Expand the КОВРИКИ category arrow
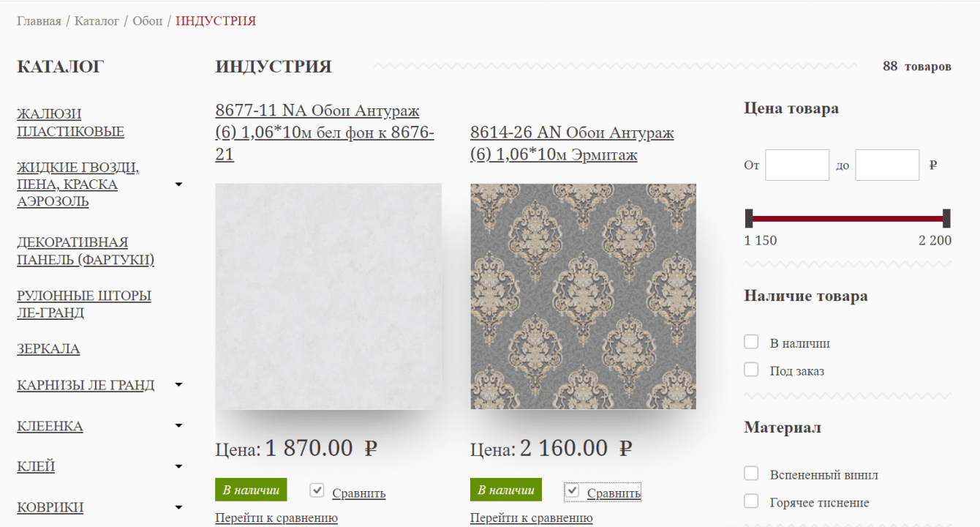The image size is (980, 527). [x=178, y=507]
